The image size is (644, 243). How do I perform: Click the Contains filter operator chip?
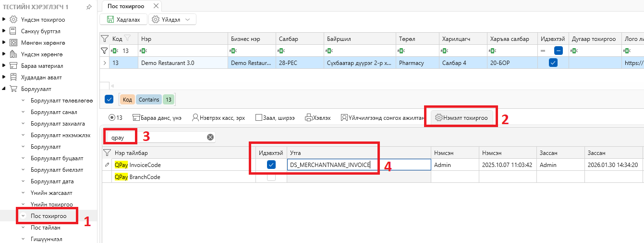point(149,99)
